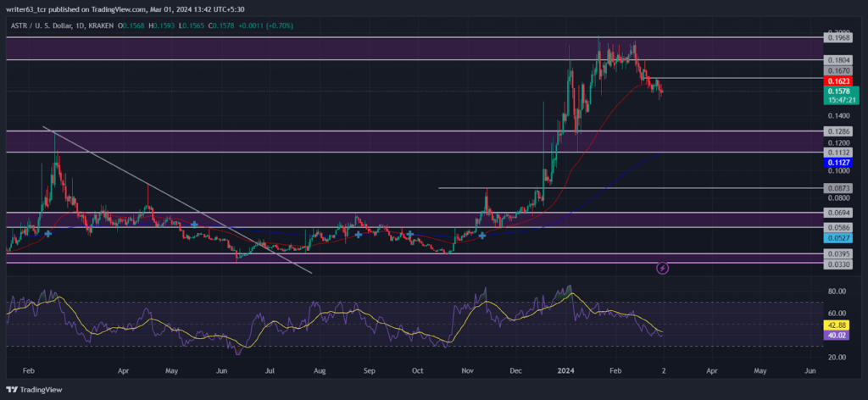
Task: Click the purple lightning bolt event icon
Action: 663,269
